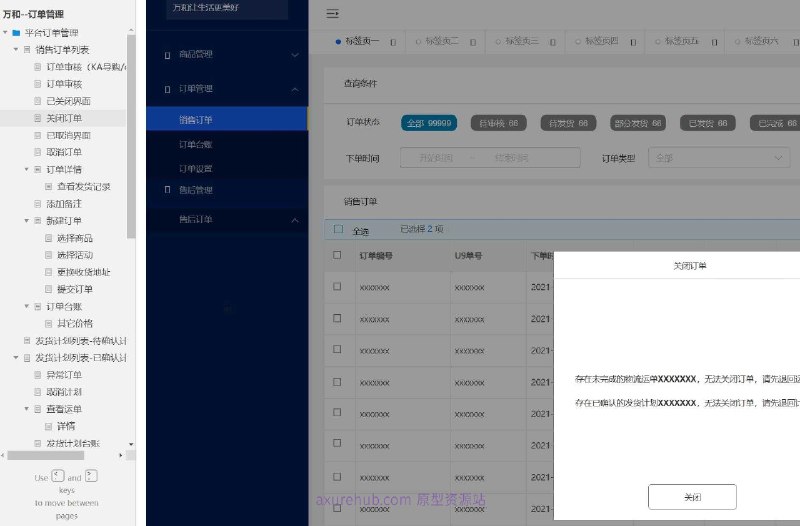Click the page tree vertical scrollbar thumb
Viewport: 800px width, 526px height.
pyautogui.click(x=131, y=137)
